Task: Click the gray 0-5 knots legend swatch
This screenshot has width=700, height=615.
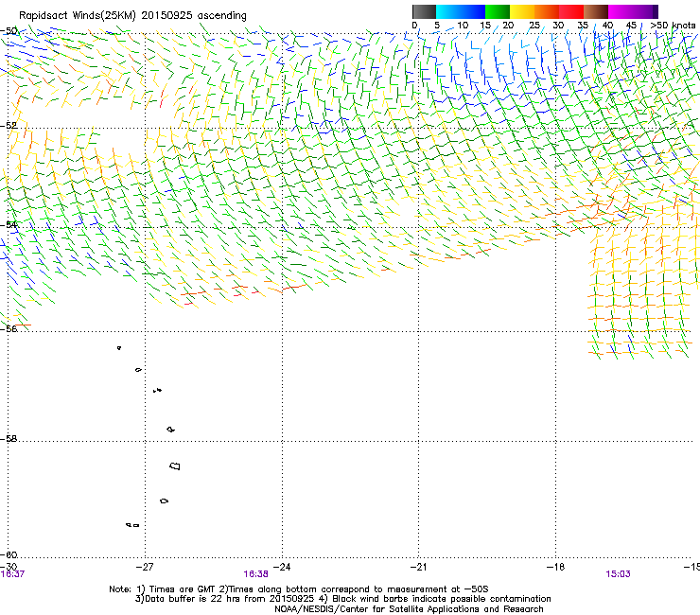Action: 424,11
